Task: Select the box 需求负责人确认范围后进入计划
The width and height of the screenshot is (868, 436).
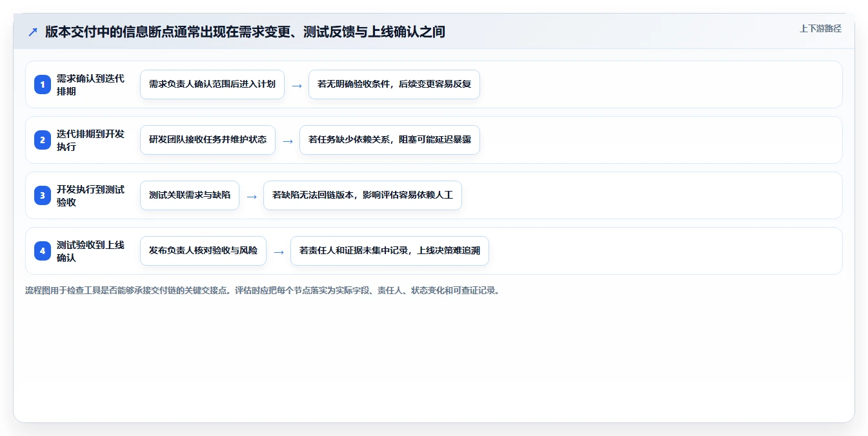Action: coord(212,84)
